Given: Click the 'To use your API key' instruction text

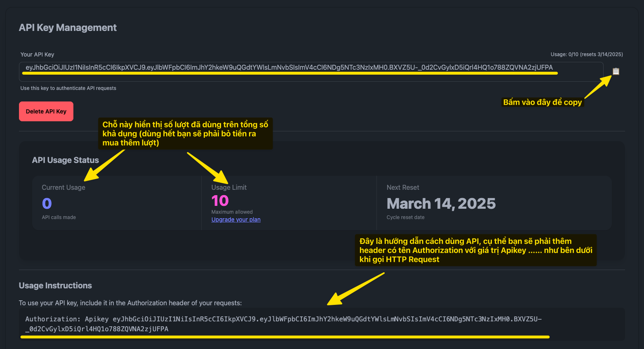Looking at the screenshot, I should (130, 303).
